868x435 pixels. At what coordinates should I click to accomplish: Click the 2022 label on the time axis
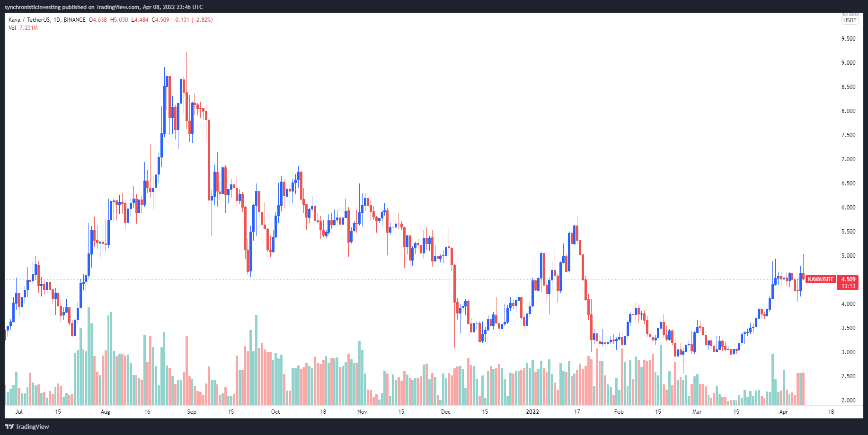click(533, 412)
